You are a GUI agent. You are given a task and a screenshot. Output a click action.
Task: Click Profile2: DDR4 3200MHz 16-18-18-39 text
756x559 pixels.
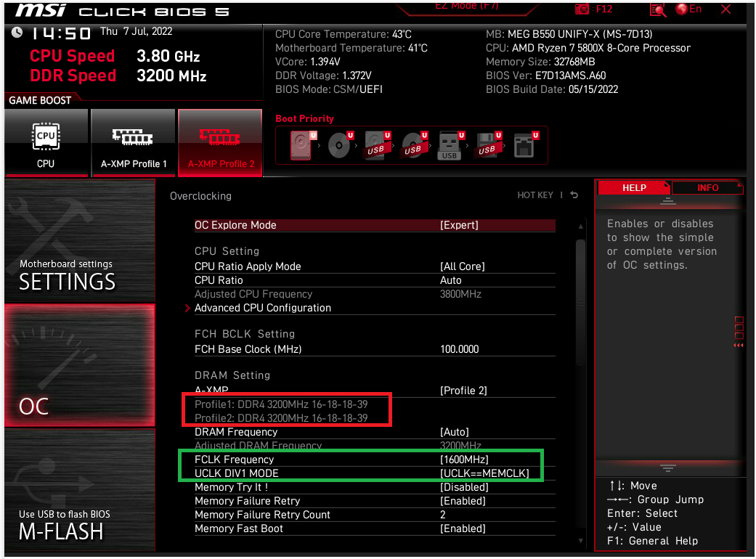pyautogui.click(x=281, y=418)
